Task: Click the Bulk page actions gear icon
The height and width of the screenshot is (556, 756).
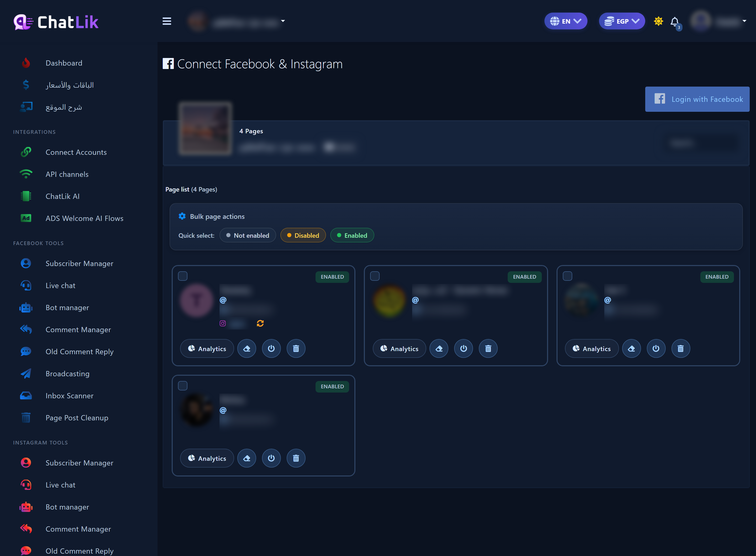Action: coord(182,216)
